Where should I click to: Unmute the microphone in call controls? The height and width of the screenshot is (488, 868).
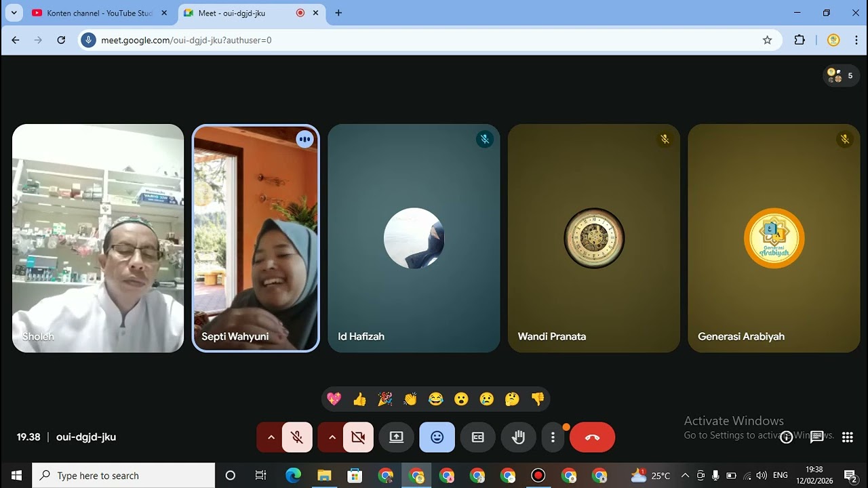click(297, 437)
